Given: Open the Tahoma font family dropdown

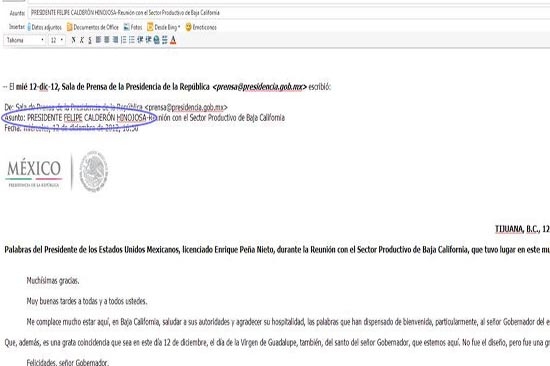Looking at the screenshot, I should coord(25,40).
